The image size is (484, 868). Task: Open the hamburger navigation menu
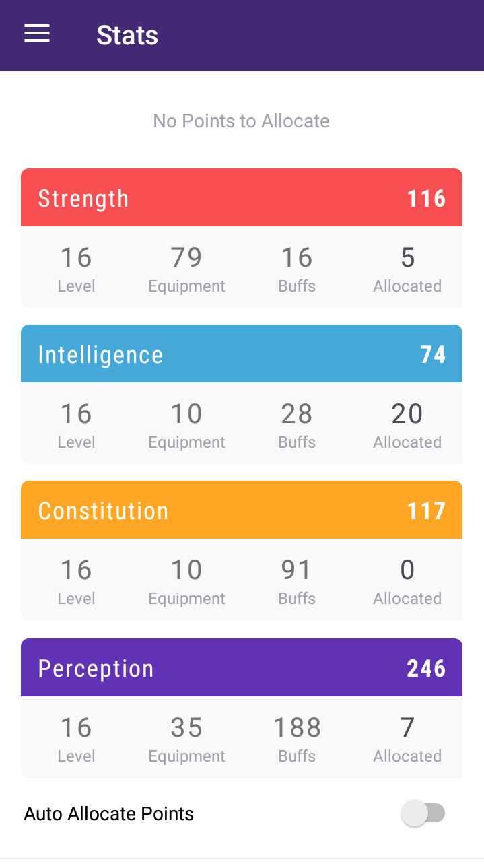[37, 34]
